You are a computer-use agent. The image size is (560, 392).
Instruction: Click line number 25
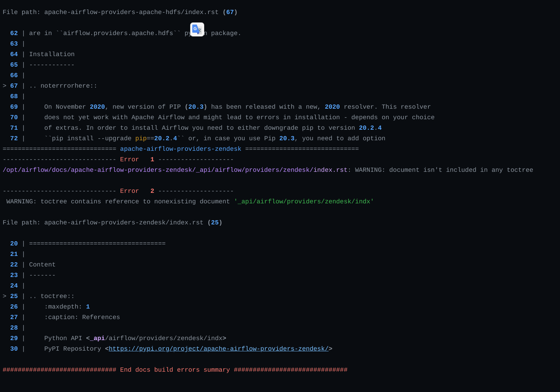tap(14, 296)
